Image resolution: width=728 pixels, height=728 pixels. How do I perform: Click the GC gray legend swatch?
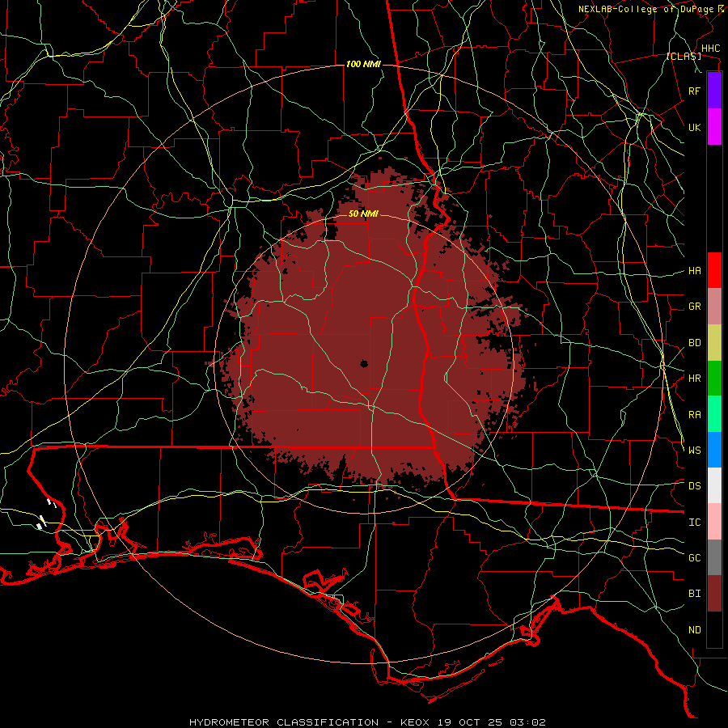[714, 557]
